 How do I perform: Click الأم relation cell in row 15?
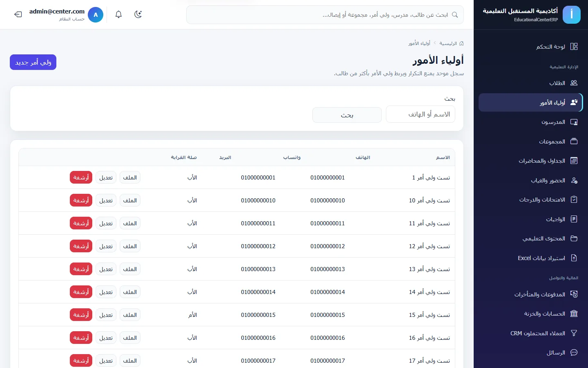tap(192, 315)
